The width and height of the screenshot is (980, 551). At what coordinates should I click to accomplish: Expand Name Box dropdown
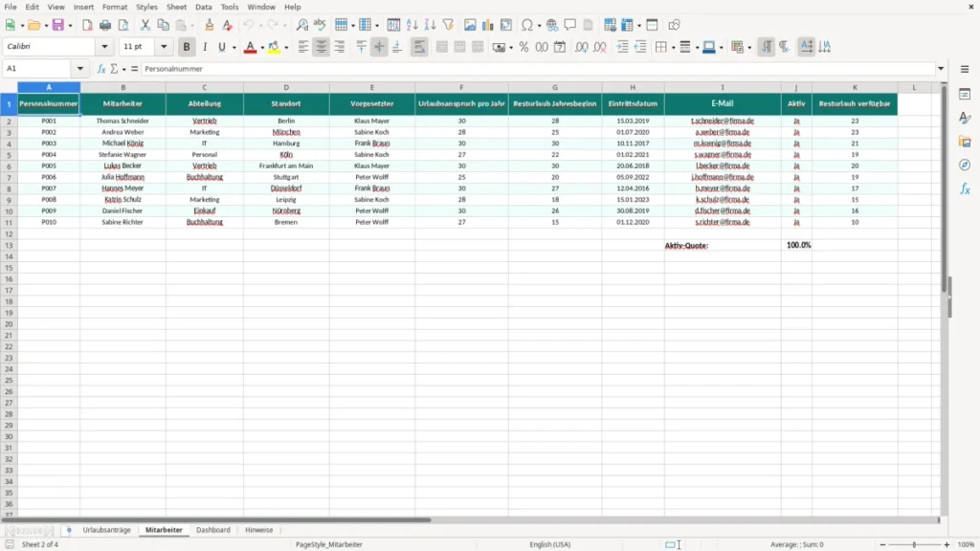pos(80,69)
